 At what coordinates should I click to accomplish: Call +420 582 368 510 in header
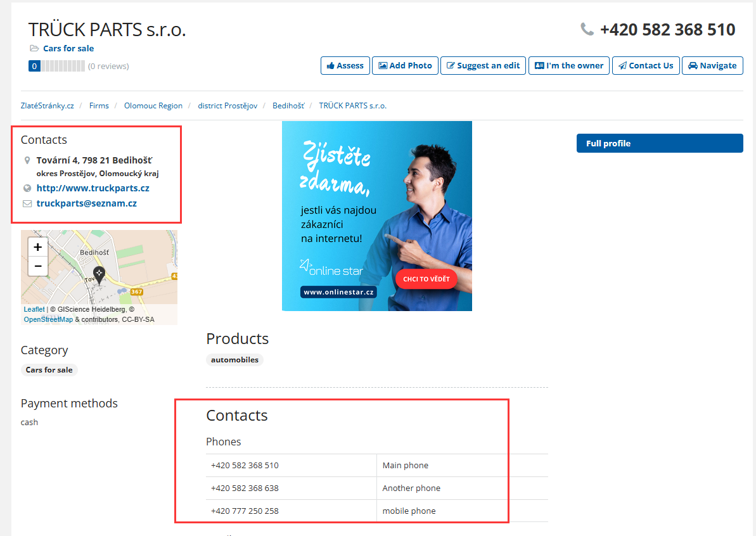(x=667, y=29)
